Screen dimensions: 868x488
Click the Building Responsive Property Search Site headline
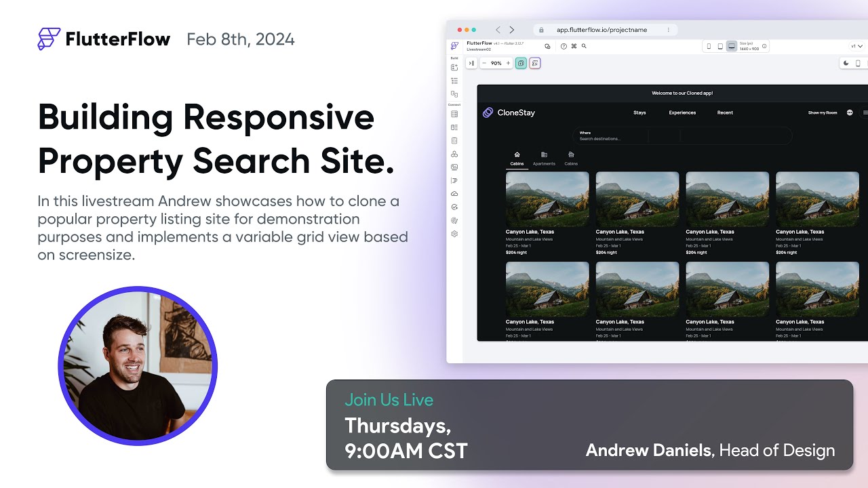pyautogui.click(x=216, y=139)
